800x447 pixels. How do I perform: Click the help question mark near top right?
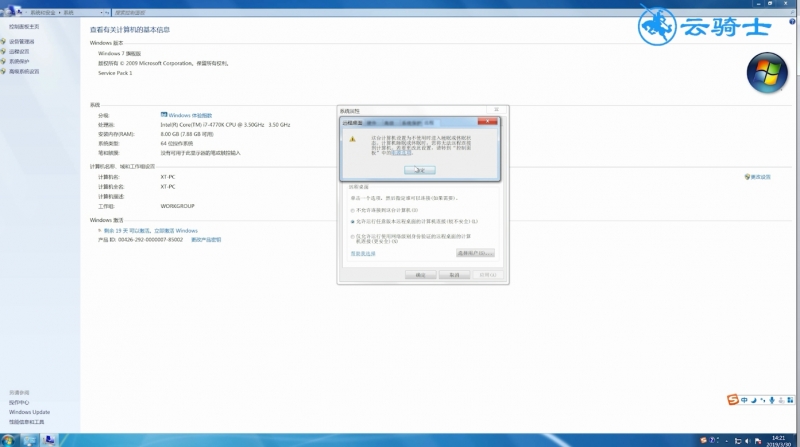point(792,22)
